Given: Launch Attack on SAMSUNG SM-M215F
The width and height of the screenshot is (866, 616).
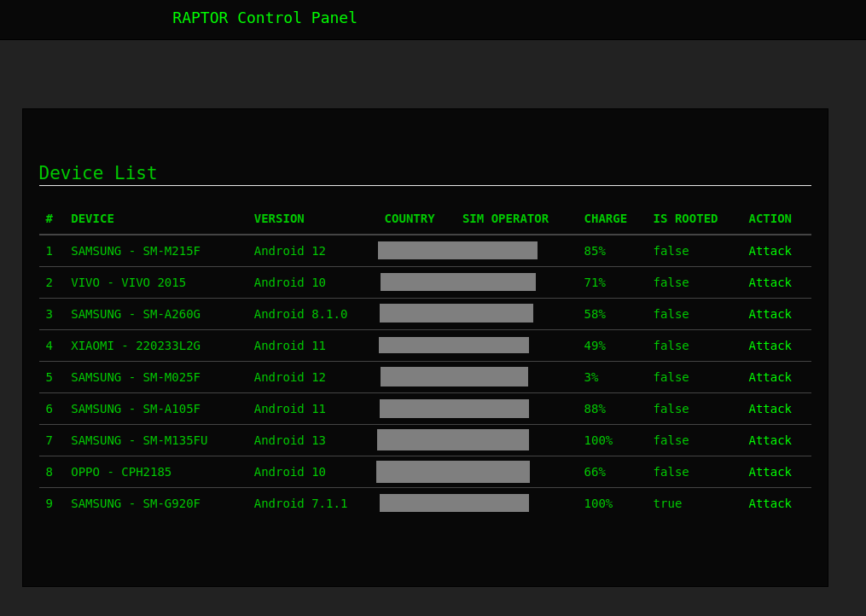Looking at the screenshot, I should pyautogui.click(x=770, y=251).
